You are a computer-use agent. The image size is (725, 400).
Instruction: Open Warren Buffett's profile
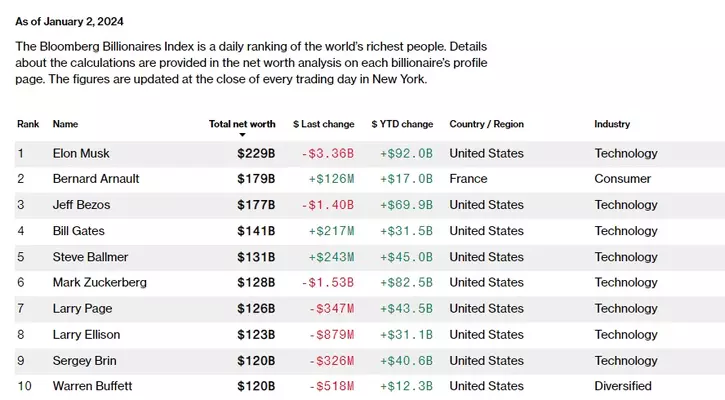click(x=92, y=386)
